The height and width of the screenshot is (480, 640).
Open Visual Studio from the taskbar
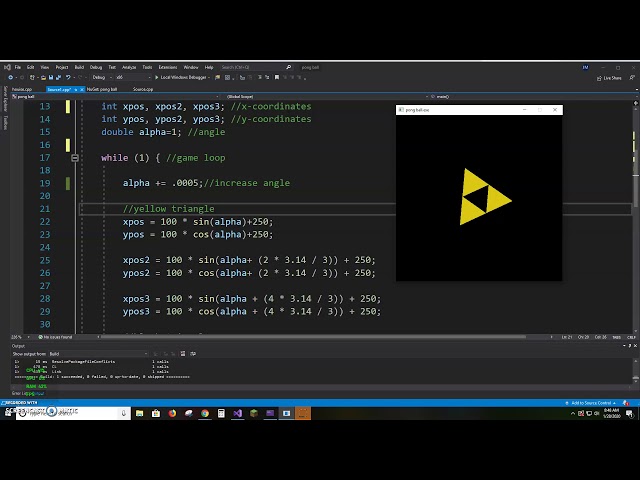coord(238,413)
